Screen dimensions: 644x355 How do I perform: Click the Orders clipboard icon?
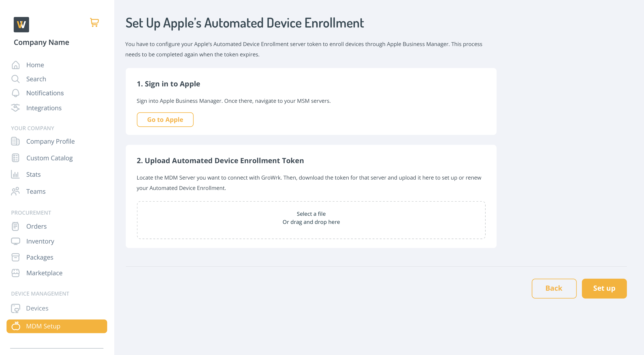[15, 226]
